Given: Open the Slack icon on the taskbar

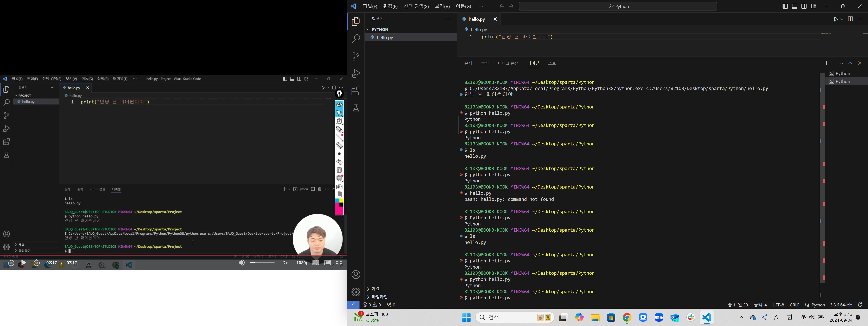Looking at the screenshot, I should pyautogui.click(x=691, y=317).
